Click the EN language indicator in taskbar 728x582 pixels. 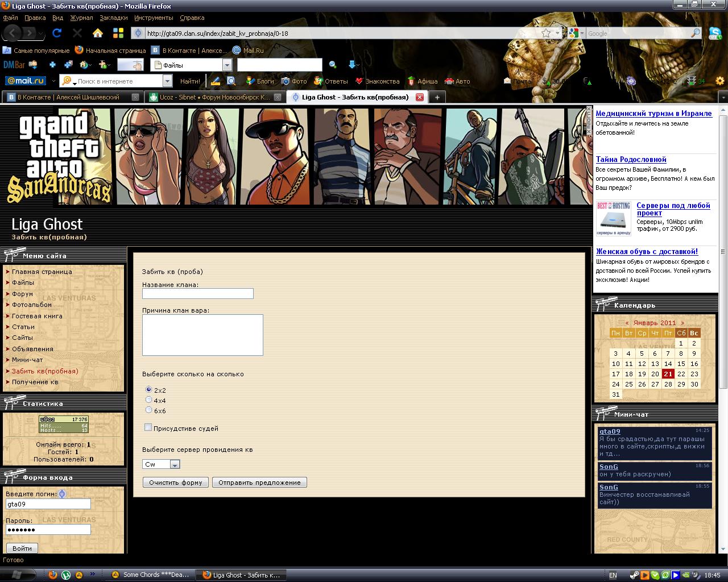(613, 575)
